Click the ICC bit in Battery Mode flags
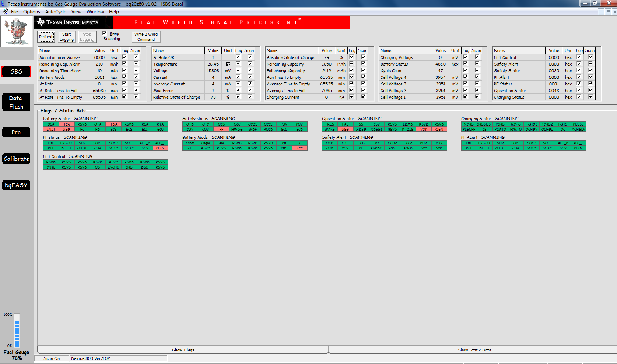The width and height of the screenshot is (617, 364). (299, 148)
